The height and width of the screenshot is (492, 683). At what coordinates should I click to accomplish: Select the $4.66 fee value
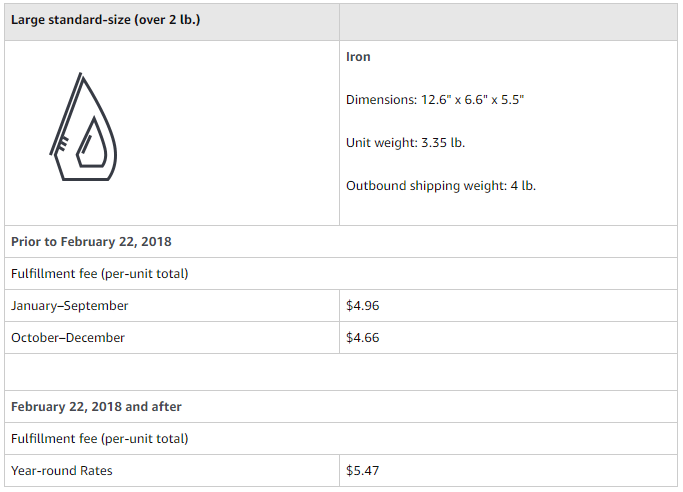(362, 338)
